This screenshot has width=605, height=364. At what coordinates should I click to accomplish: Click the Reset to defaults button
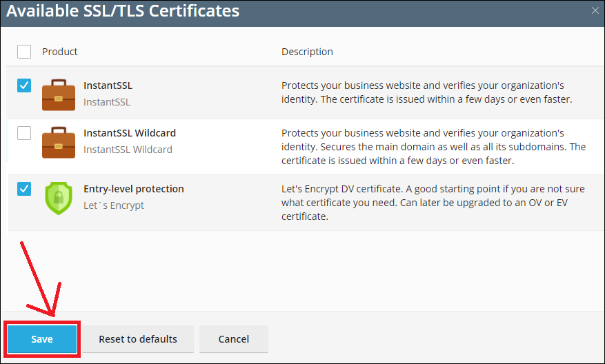coord(138,339)
